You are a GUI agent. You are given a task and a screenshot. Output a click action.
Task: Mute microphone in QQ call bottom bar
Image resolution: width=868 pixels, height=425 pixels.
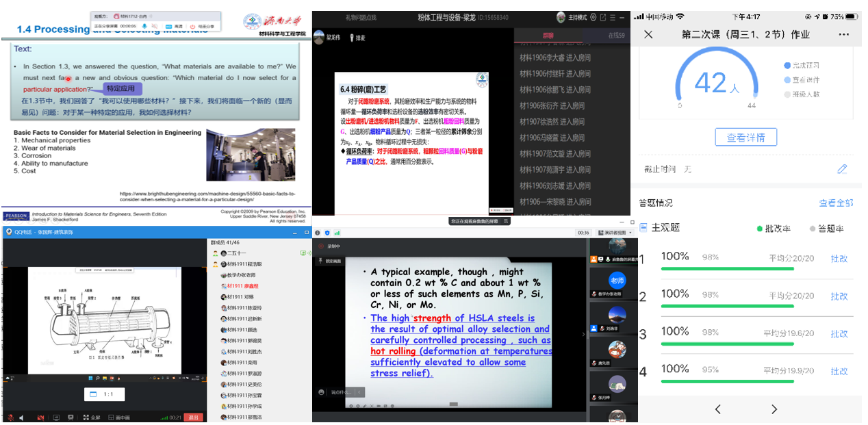10,417
